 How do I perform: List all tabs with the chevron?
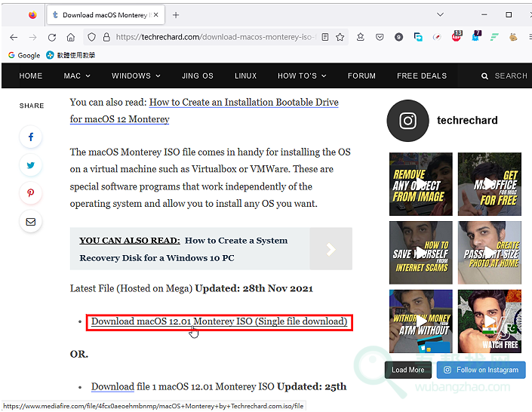440,14
